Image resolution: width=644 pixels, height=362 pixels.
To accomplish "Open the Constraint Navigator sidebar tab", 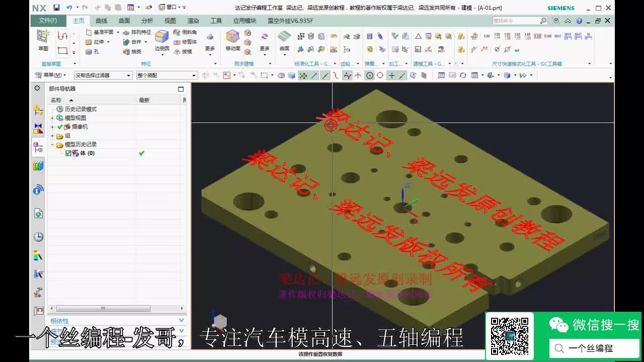I will (38, 128).
